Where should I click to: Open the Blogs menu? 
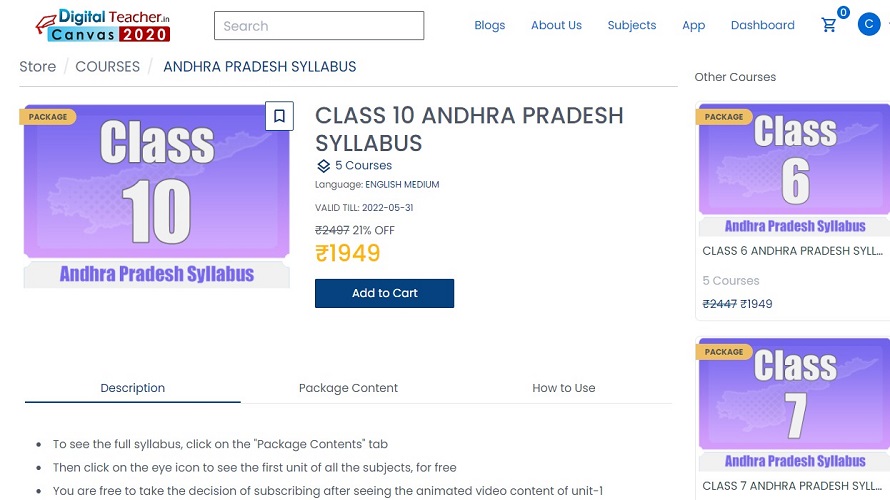[x=489, y=26]
